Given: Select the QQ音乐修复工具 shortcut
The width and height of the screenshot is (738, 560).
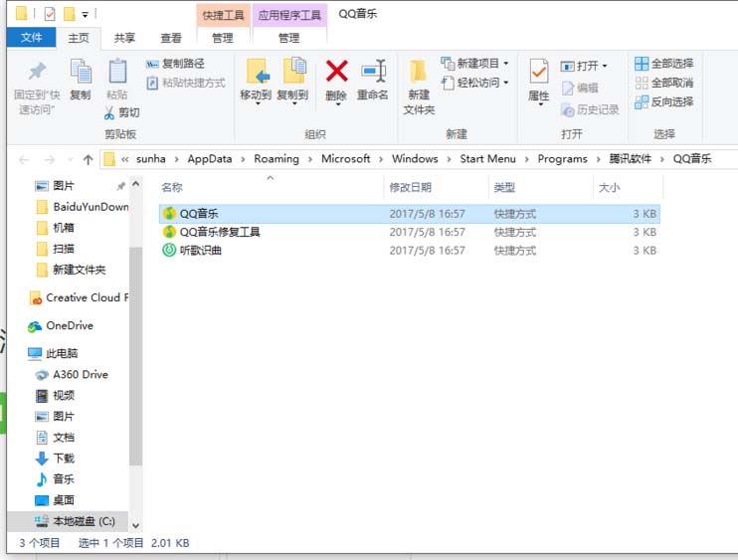Looking at the screenshot, I should point(410,232).
